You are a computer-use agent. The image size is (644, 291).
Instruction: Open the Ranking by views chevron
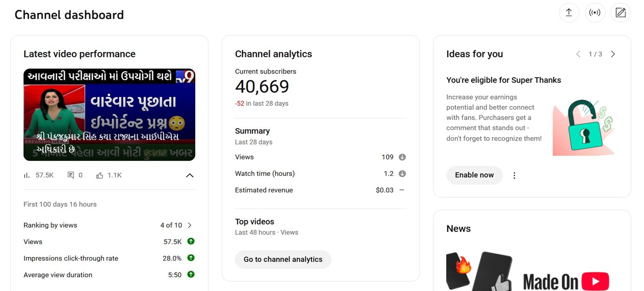(x=189, y=225)
